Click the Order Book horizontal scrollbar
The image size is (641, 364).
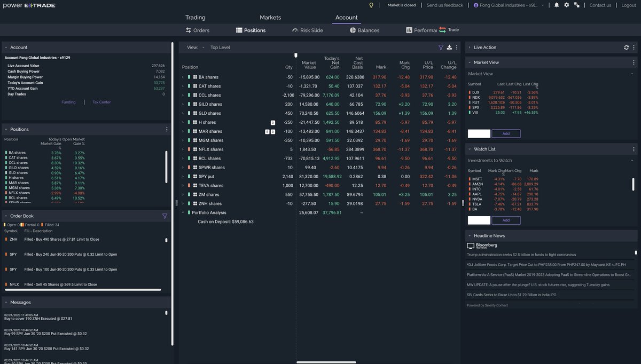tap(82, 290)
